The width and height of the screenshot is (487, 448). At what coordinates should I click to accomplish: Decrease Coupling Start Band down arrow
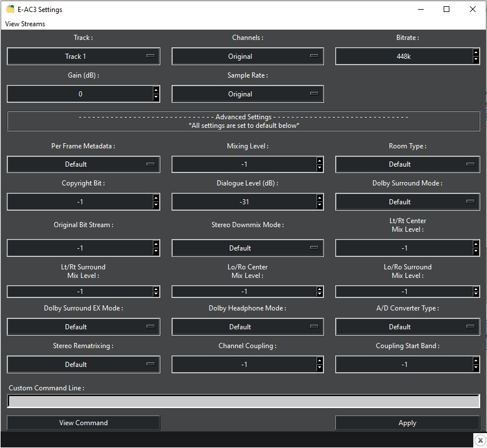pos(476,368)
